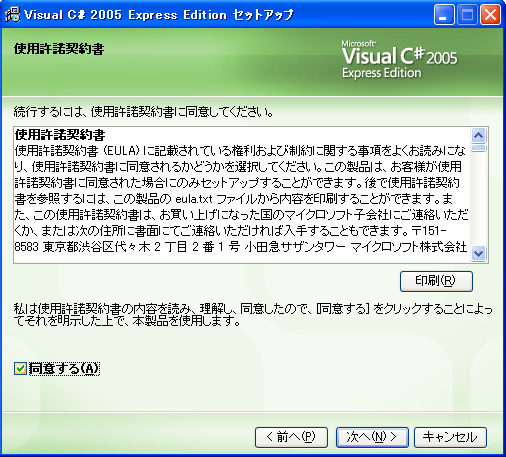Click the setup installer icon in title bar
Image resolution: width=506 pixels, height=457 pixels.
(x=13, y=15)
